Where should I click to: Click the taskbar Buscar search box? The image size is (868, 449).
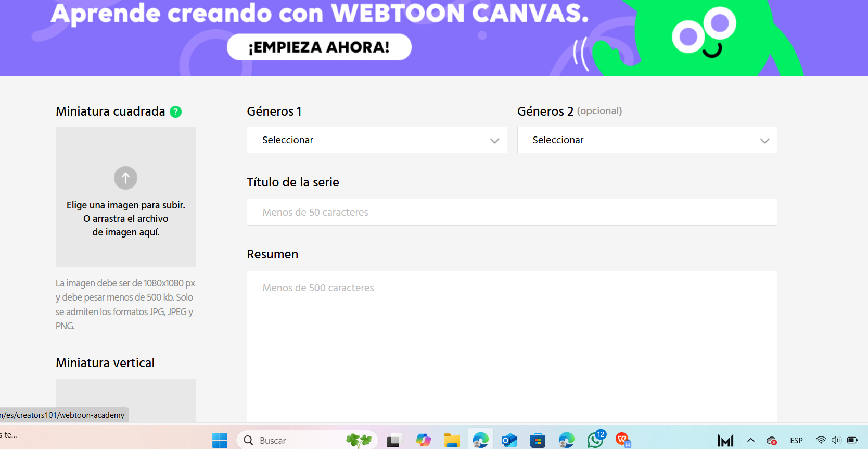tap(307, 440)
